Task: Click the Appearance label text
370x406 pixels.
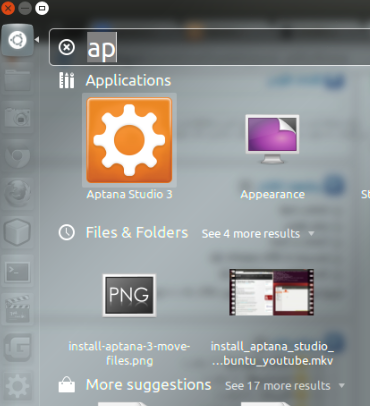Action: click(x=273, y=194)
